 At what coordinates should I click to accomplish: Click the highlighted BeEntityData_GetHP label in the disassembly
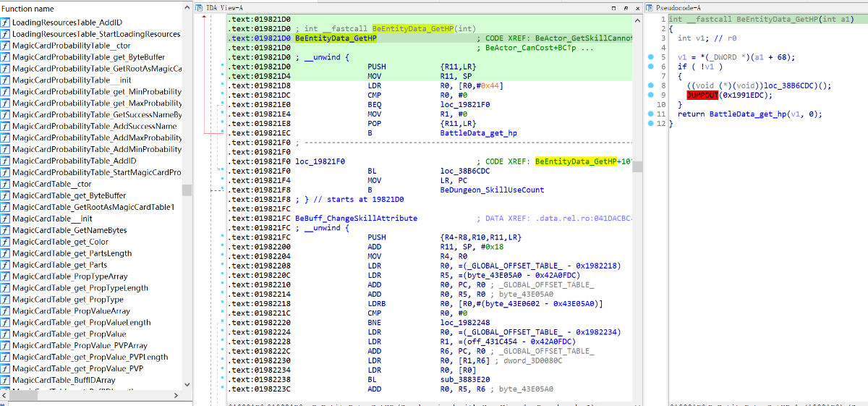[x=336, y=38]
